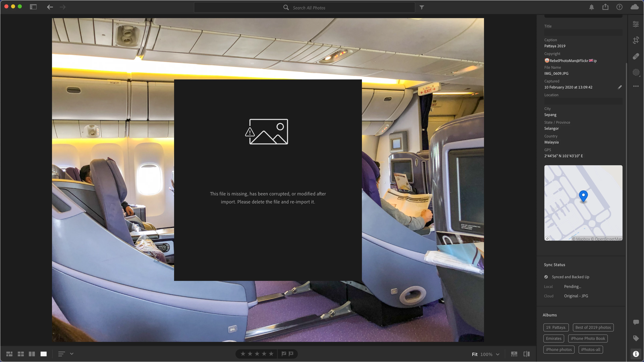644x362 pixels.
Task: Set rating to five stars
Action: 271,353
